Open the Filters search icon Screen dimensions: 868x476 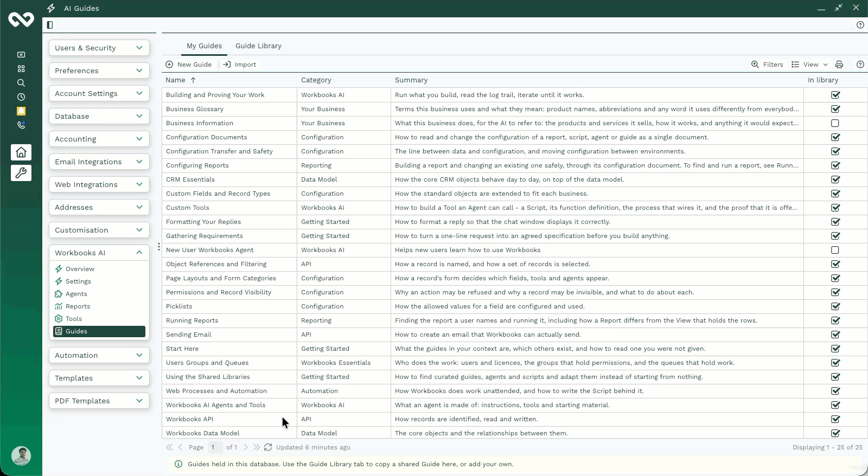click(x=755, y=65)
